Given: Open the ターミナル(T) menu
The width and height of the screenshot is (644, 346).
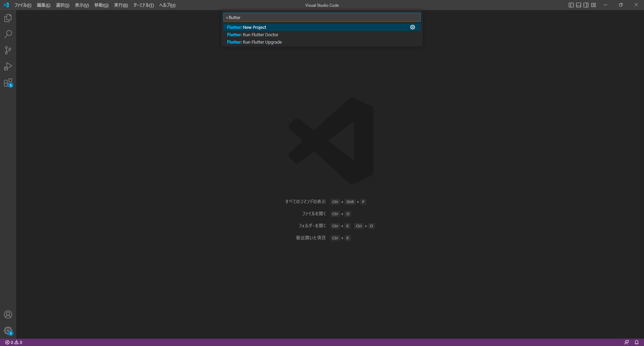Looking at the screenshot, I should 144,5.
